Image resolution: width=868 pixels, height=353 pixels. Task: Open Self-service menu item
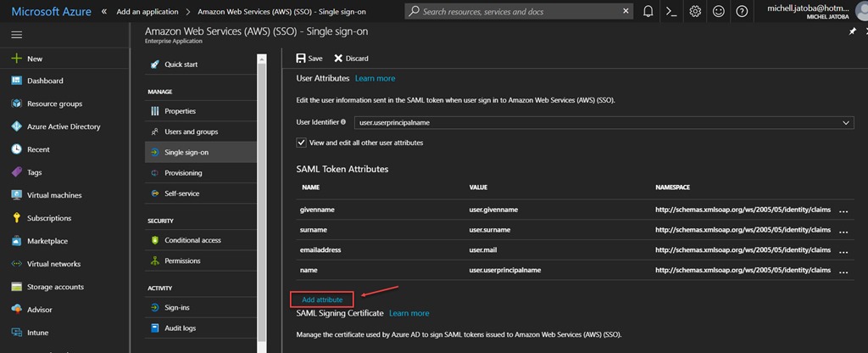(x=200, y=193)
